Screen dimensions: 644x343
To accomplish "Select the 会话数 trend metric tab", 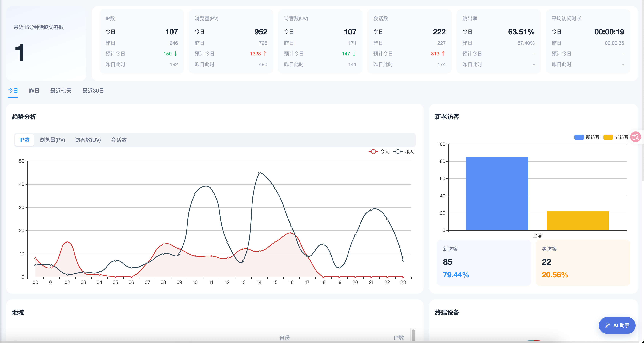I will pos(119,140).
